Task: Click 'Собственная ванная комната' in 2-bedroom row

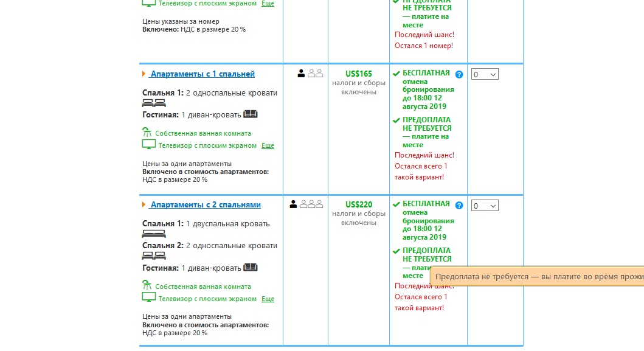Action: point(203,287)
